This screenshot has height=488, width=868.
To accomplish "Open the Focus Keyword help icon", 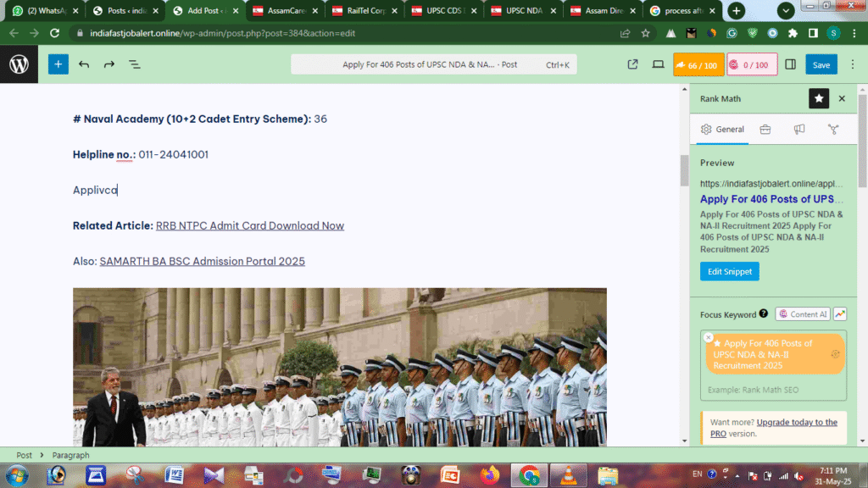I will point(764,313).
